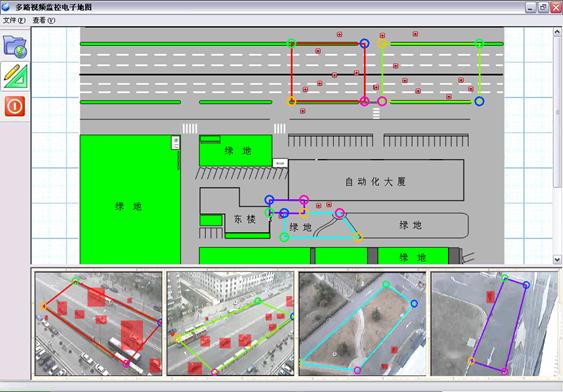This screenshot has height=392, width=563.
Task: Click the app icon in title bar
Action: click(x=6, y=6)
